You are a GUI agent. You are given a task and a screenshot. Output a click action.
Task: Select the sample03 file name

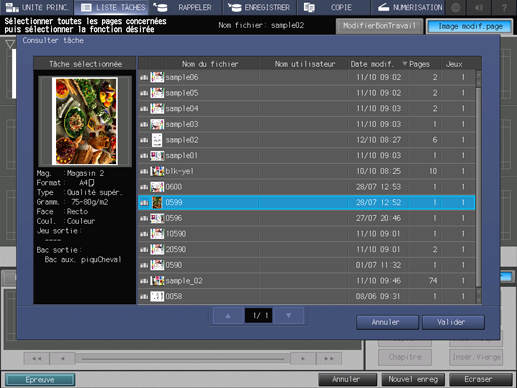pos(182,124)
